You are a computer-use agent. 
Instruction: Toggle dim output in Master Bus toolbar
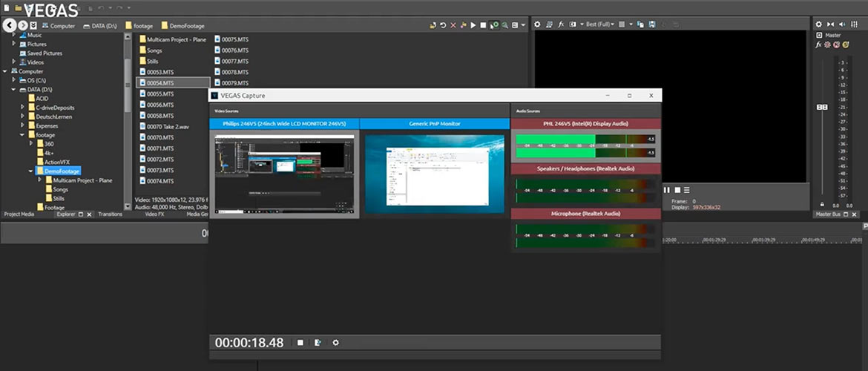[842, 24]
